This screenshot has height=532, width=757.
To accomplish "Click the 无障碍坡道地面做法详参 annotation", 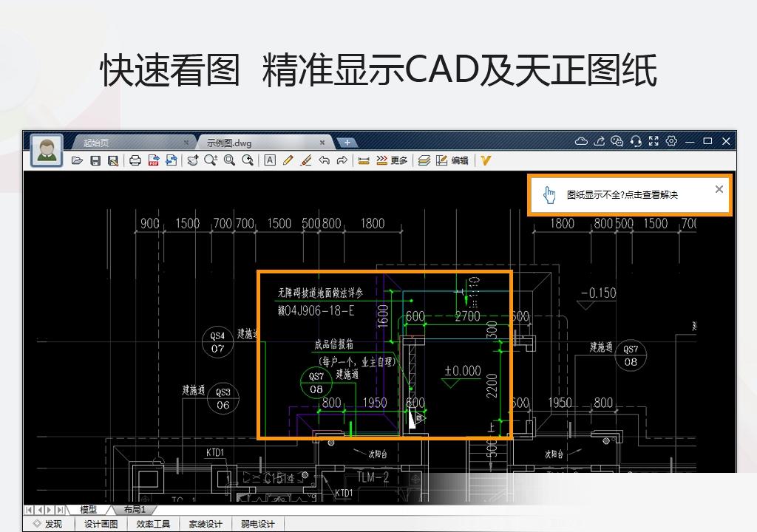I will point(320,292).
